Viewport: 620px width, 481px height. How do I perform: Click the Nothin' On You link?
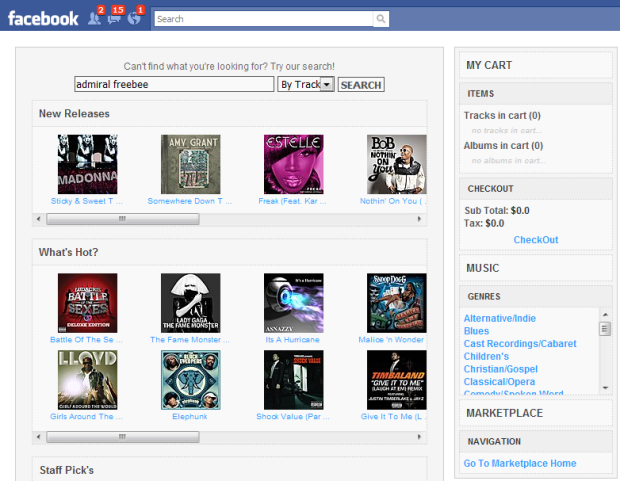coord(393,201)
